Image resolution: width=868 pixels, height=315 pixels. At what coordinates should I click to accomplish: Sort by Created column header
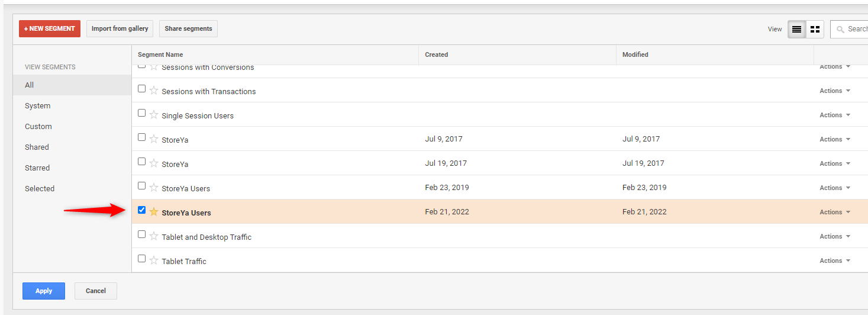pos(437,54)
